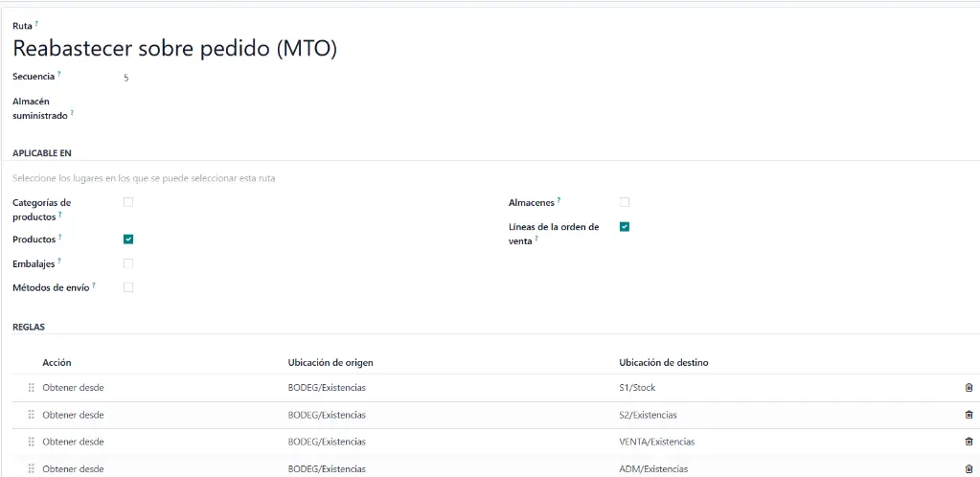Sort by Ubicación de destino column header
The width and height of the screenshot is (980, 477).
(664, 363)
